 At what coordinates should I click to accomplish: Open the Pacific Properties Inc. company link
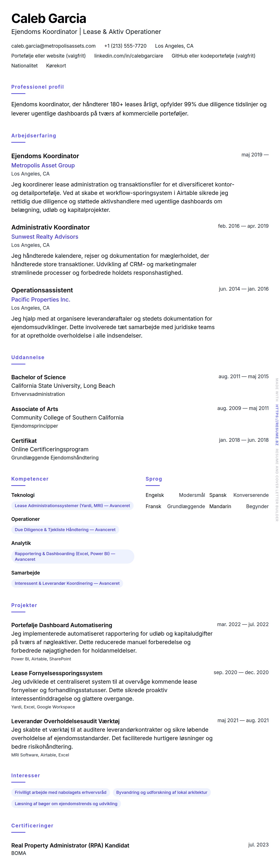(x=41, y=299)
